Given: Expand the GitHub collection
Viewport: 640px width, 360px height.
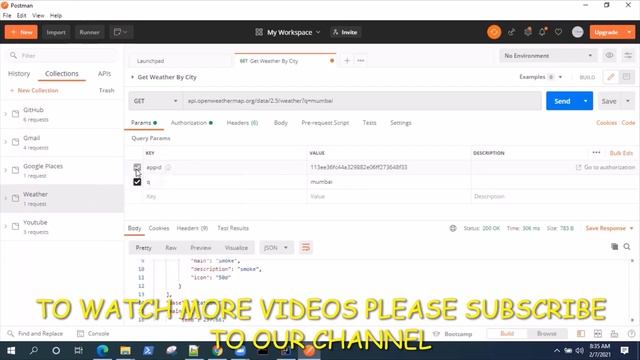Looking at the screenshot, I should (x=6, y=114).
